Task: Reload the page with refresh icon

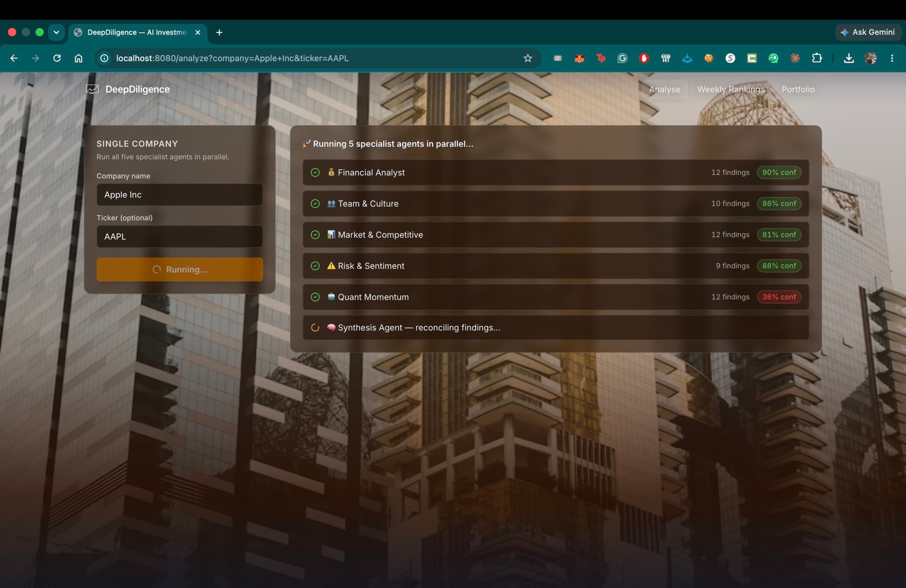Action: [57, 58]
